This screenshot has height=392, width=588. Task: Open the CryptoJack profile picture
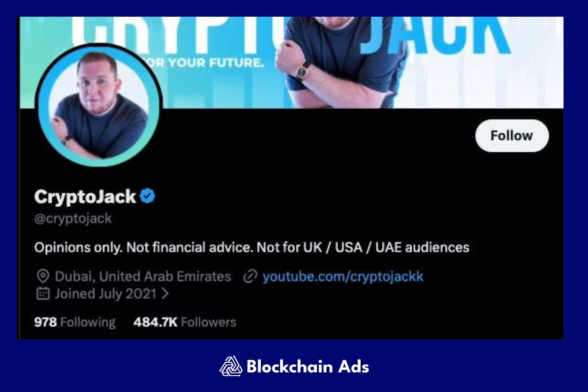coord(99,105)
